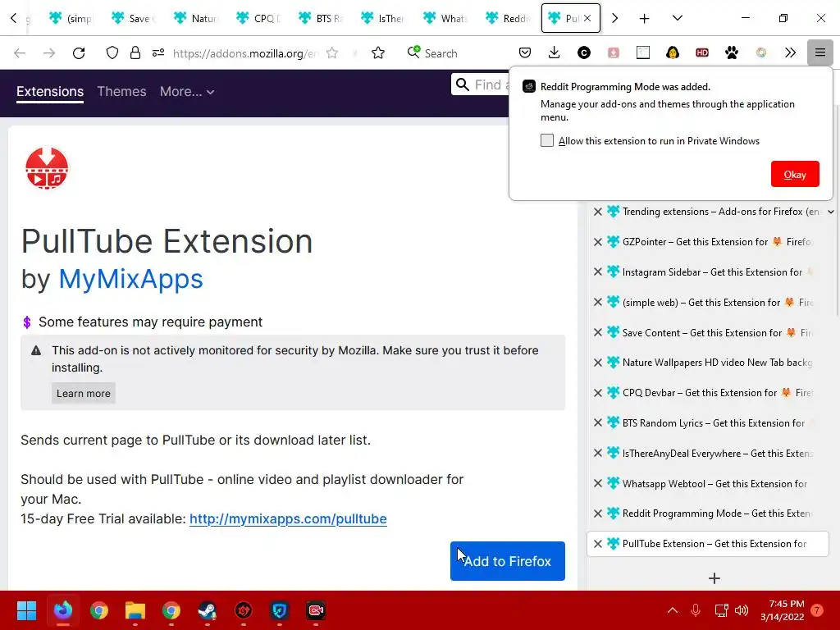Click the page layout extension icon
This screenshot has height=630, width=840.
point(643,52)
